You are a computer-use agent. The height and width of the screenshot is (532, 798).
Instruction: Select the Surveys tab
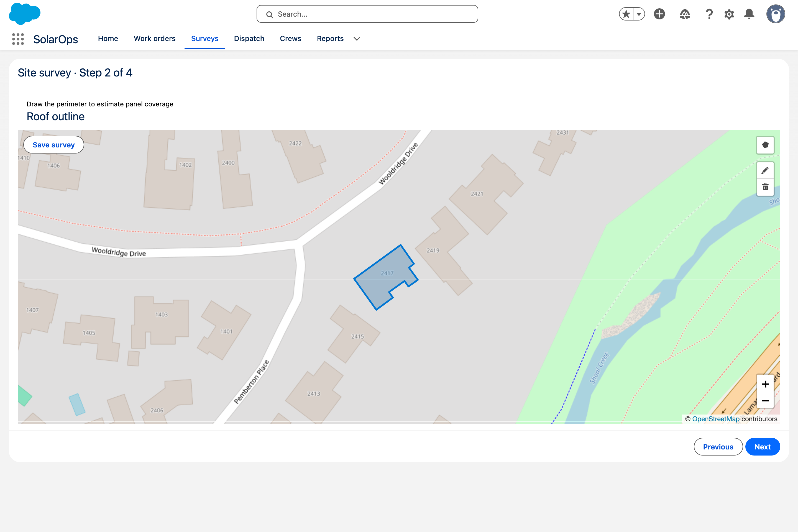(204, 39)
